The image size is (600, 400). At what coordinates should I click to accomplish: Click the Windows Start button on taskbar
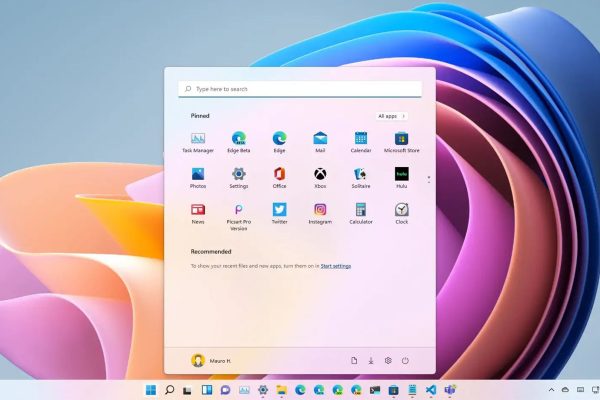[x=151, y=390]
